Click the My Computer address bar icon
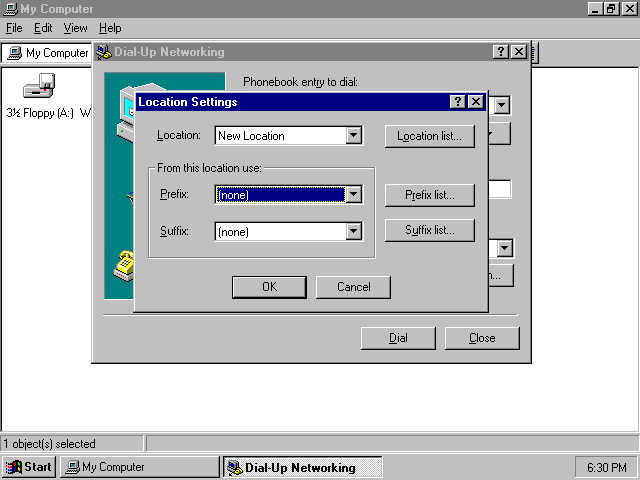This screenshot has height=480, width=640. tap(15, 53)
